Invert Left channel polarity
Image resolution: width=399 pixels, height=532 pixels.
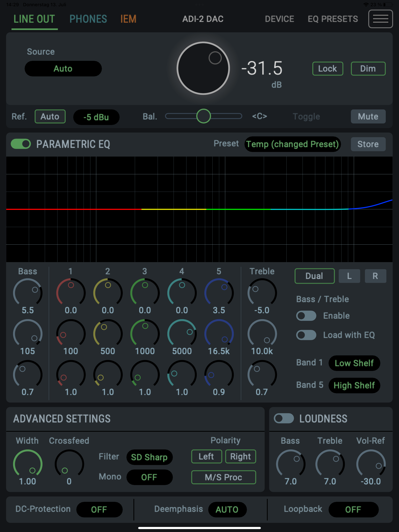(x=207, y=456)
